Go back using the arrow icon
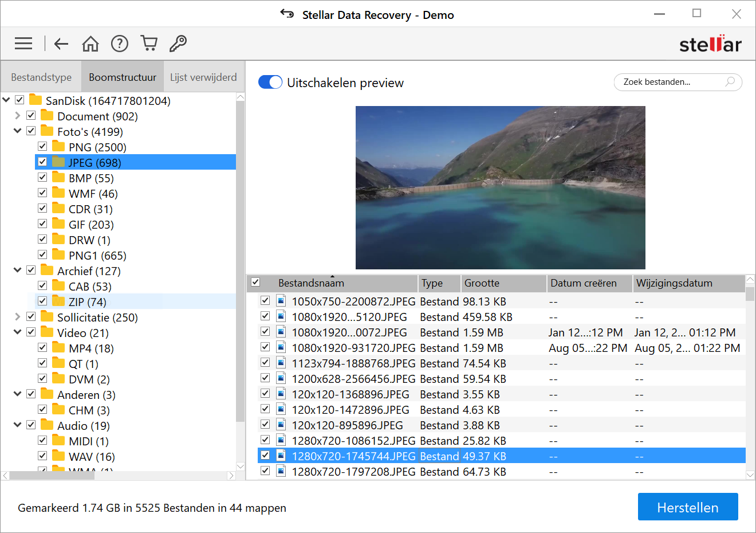The width and height of the screenshot is (756, 533). pos(61,44)
